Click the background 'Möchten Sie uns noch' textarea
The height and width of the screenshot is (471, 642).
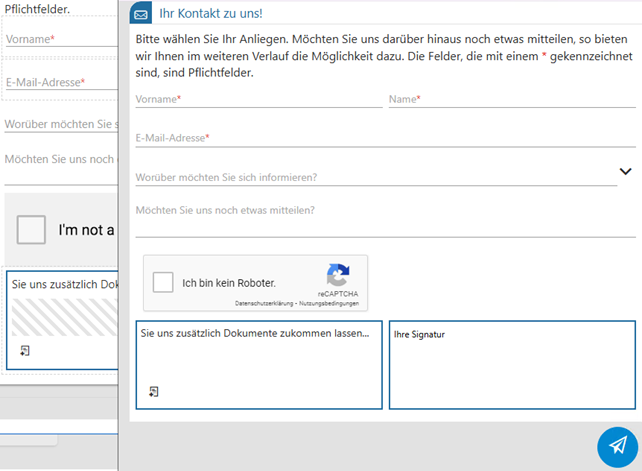pyautogui.click(x=61, y=168)
